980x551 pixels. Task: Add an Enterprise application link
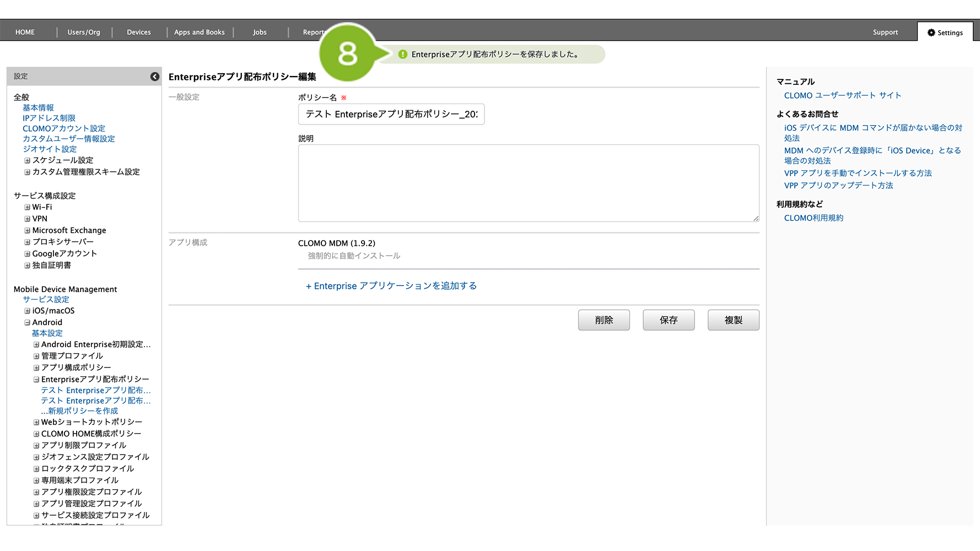(x=391, y=286)
